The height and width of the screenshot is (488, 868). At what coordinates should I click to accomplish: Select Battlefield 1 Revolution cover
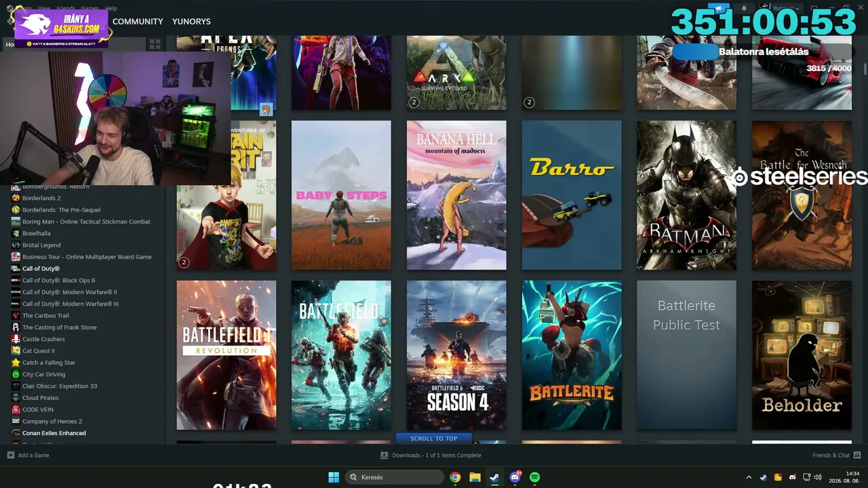226,355
